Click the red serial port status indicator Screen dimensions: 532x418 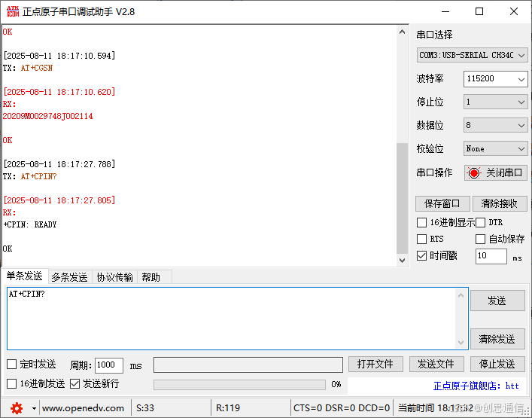(x=474, y=172)
